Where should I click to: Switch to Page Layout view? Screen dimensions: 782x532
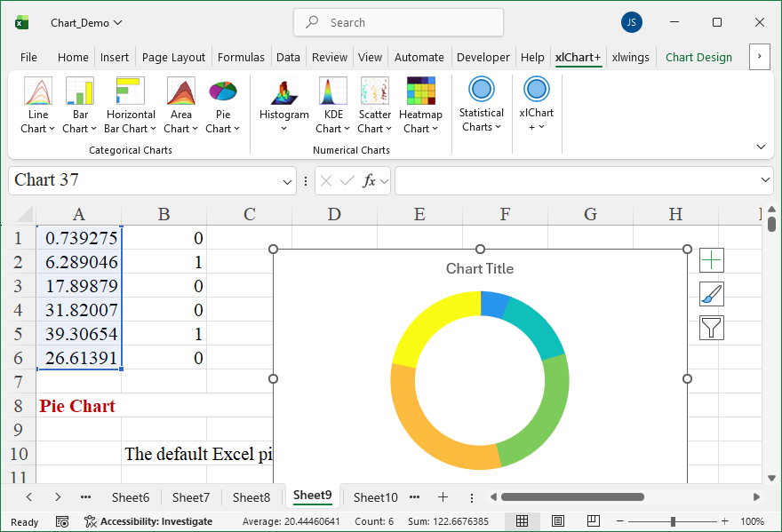[x=558, y=521]
